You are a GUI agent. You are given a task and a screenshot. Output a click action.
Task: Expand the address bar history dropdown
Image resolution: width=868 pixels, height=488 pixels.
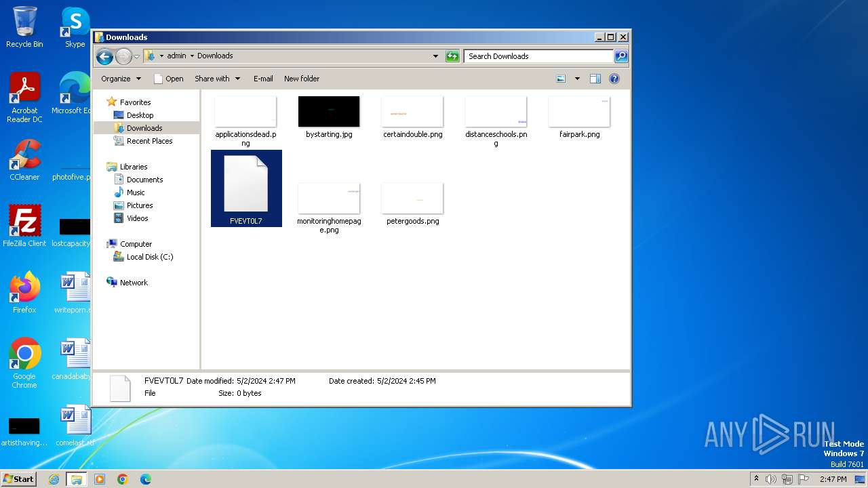(x=435, y=56)
